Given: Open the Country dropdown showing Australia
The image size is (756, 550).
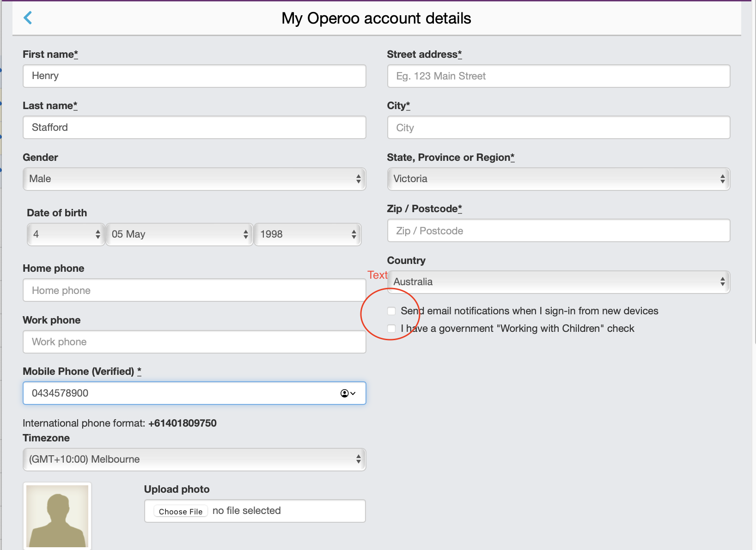Looking at the screenshot, I should pyautogui.click(x=558, y=282).
